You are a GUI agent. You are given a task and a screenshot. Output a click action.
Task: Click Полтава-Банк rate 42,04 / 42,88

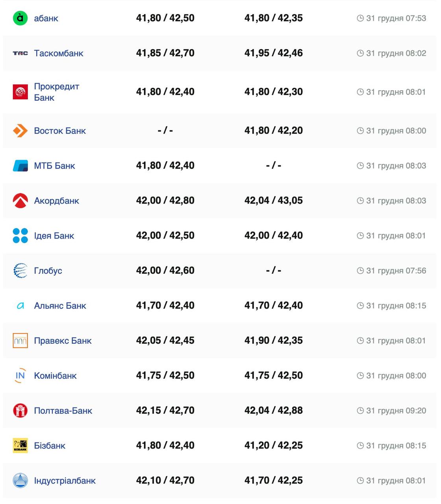(273, 411)
